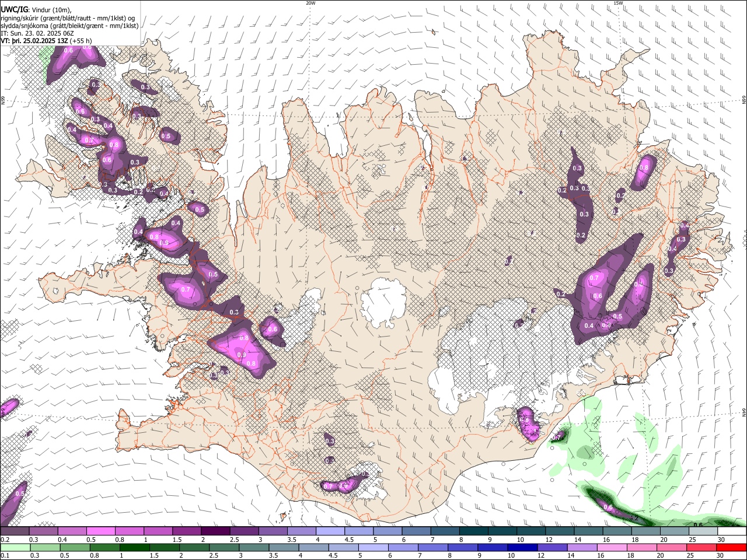Select the pale green 0.1 rain legend swatch
Image resolution: width=747 pixels, height=560 pixels.
15,548
